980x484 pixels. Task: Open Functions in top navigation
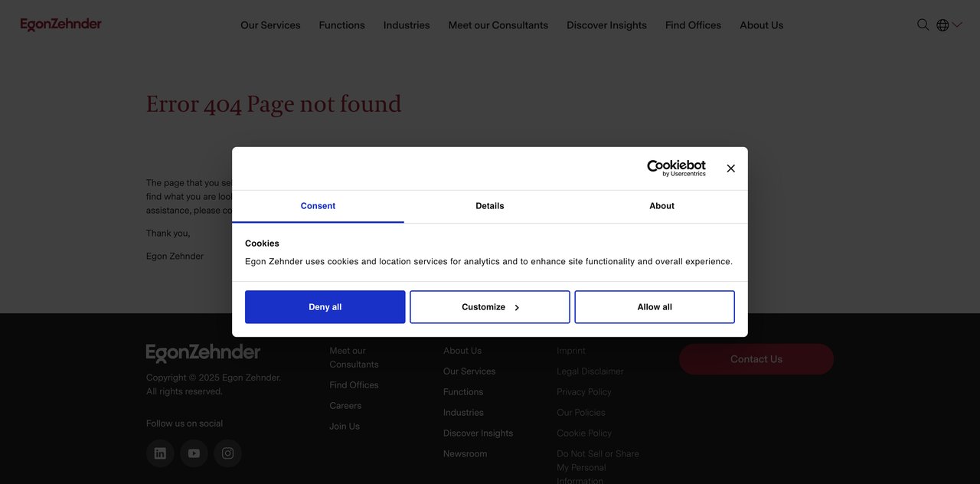341,25
